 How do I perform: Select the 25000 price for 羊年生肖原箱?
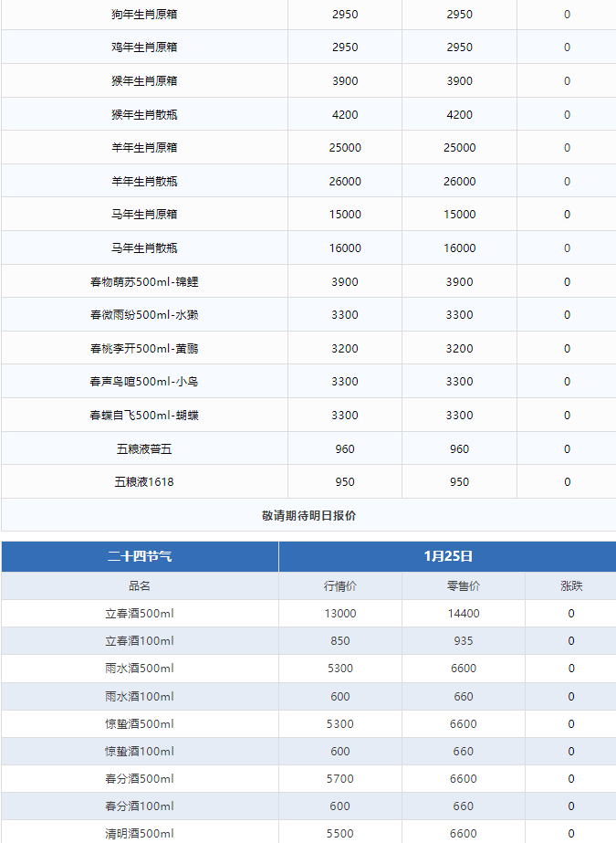pos(345,148)
